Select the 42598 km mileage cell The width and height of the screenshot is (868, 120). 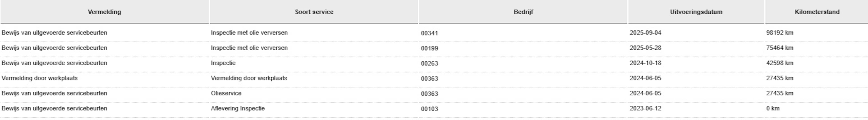click(779, 63)
